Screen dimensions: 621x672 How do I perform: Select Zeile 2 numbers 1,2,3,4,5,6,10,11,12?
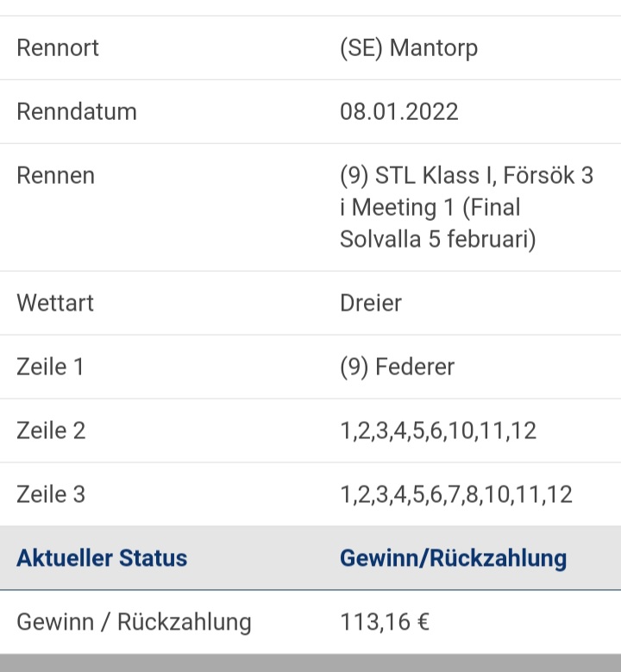[x=438, y=431]
